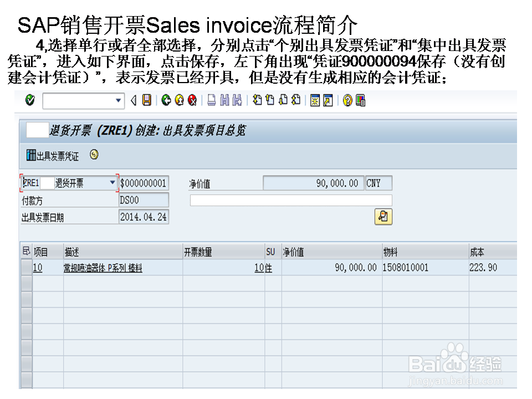
Task: Click the 成本 column header
Action: pos(493,252)
